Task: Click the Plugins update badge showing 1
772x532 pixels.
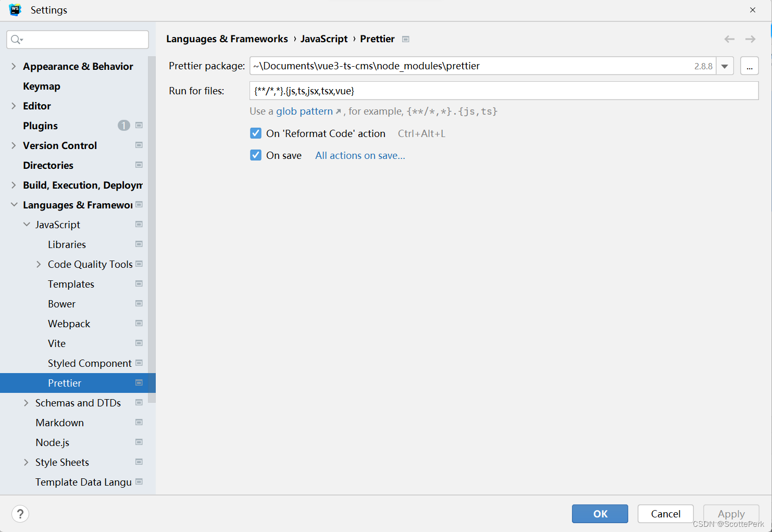Action: click(x=123, y=126)
